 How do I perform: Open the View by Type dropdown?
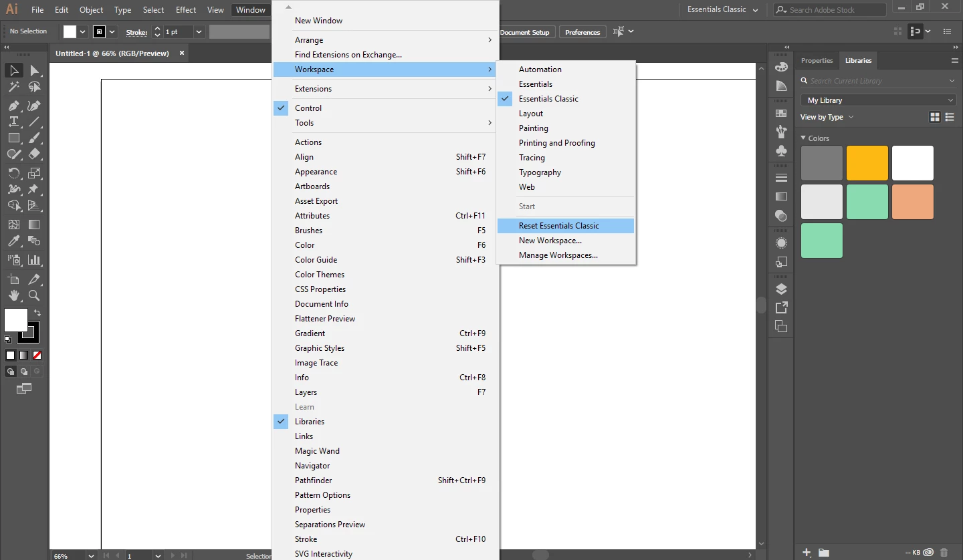click(827, 117)
